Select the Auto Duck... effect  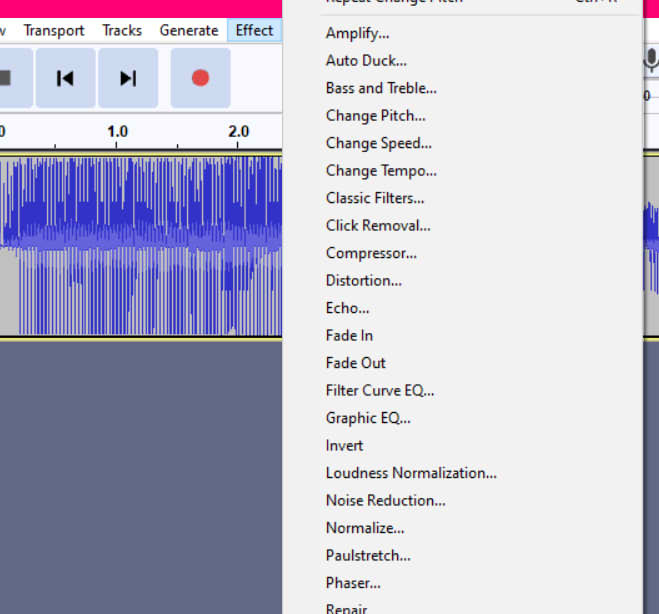click(x=462, y=61)
